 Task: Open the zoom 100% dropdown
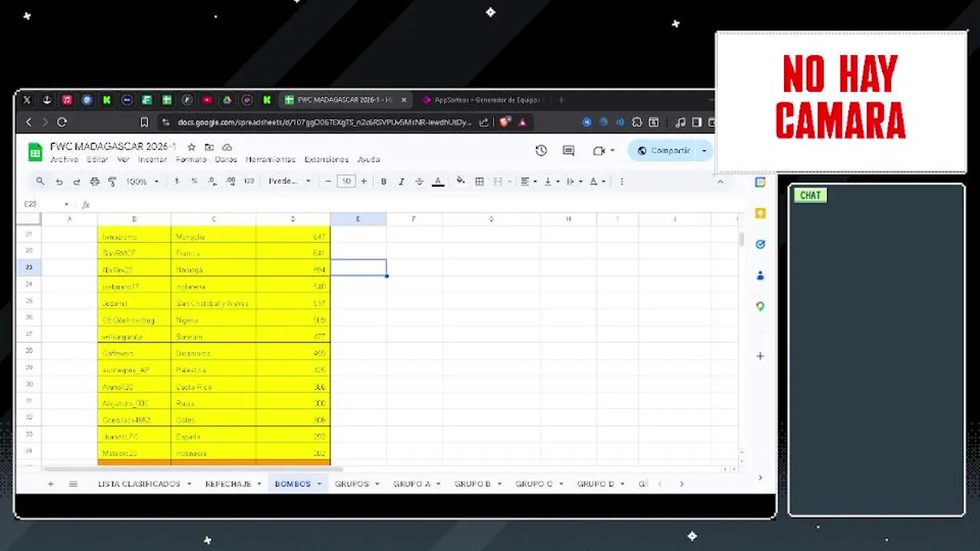pos(142,181)
